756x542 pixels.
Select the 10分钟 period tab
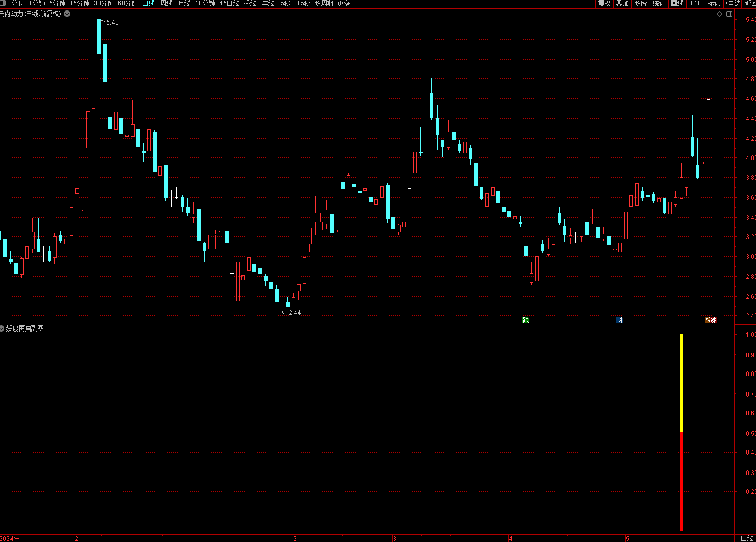pyautogui.click(x=205, y=4)
